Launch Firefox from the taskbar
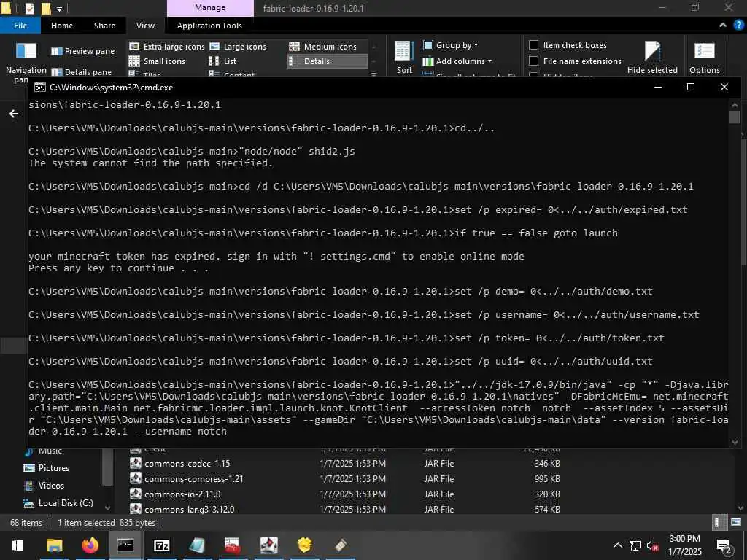The width and height of the screenshot is (747, 560). 90,545
